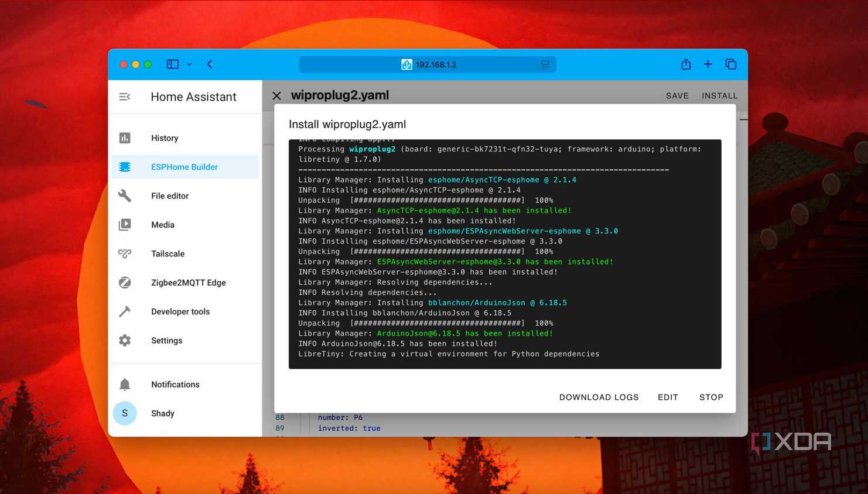Click EDIT in the install dialog

[668, 397]
